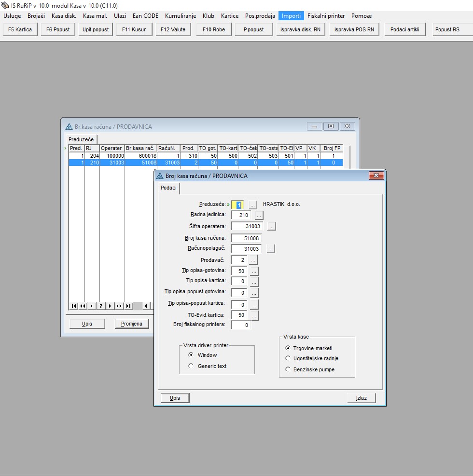Click the question mark search button
Image resolution: width=473 pixels, height=476 pixels.
click(101, 306)
